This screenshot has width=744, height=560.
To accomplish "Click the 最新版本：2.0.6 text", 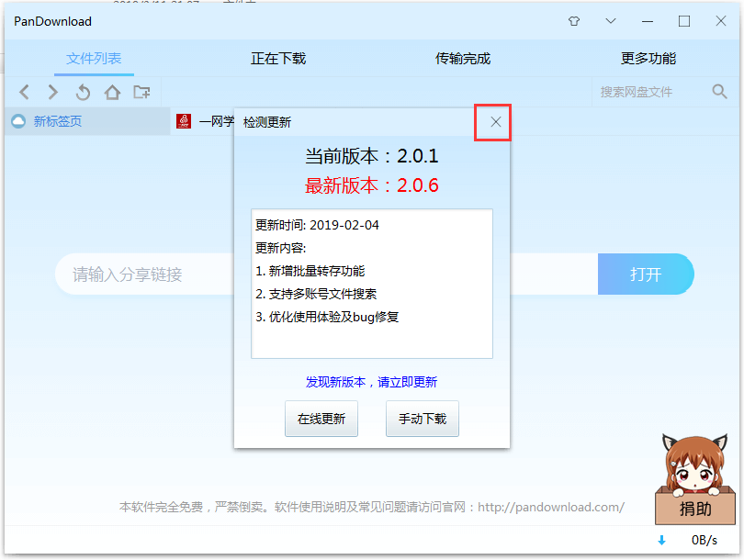I will click(x=371, y=185).
